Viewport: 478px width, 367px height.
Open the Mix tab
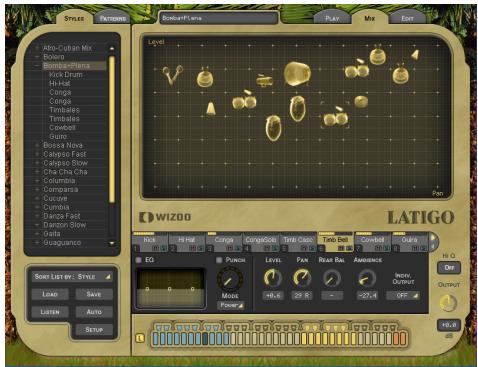[x=369, y=18]
